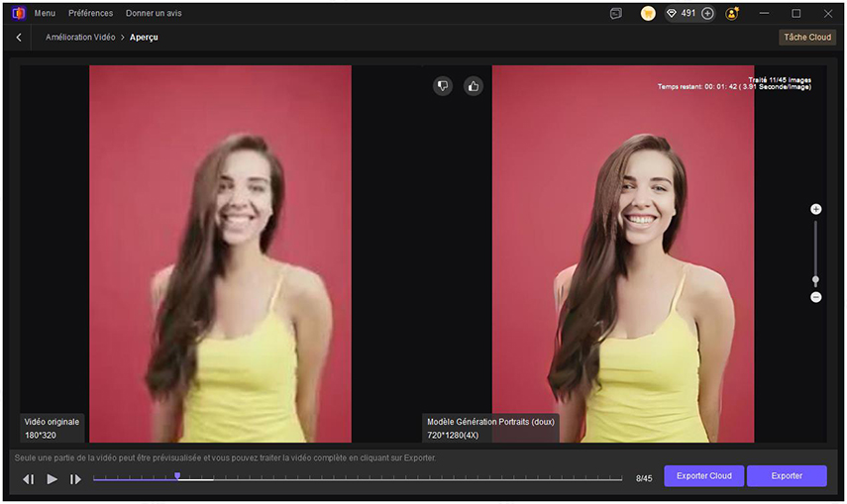Click the thumbs down feedback icon

[443, 86]
